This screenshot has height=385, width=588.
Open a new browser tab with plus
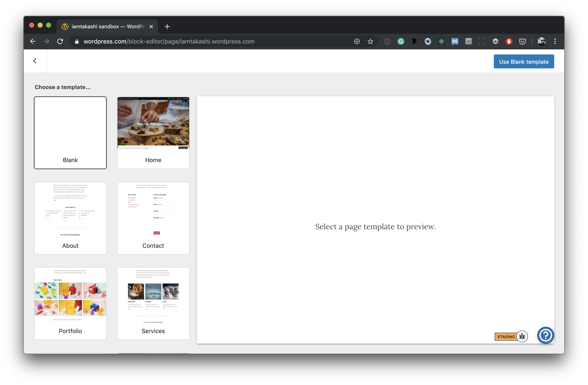coord(167,26)
